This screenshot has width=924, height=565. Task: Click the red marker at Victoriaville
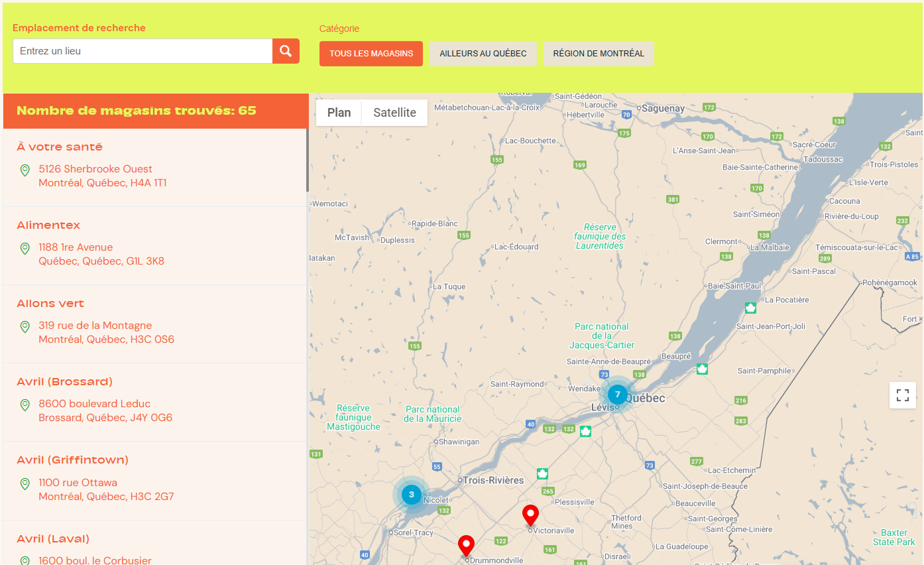(x=530, y=515)
